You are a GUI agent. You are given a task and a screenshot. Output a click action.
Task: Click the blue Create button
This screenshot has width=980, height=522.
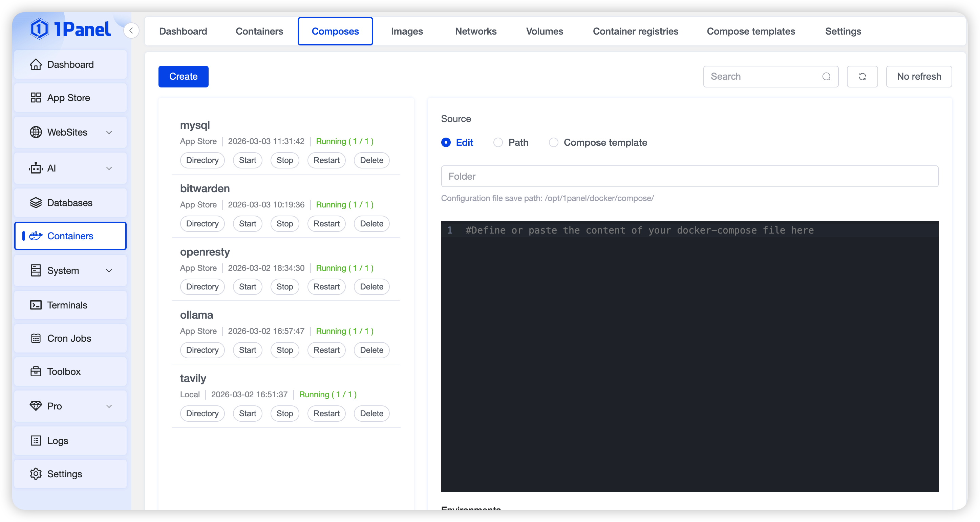(184, 77)
